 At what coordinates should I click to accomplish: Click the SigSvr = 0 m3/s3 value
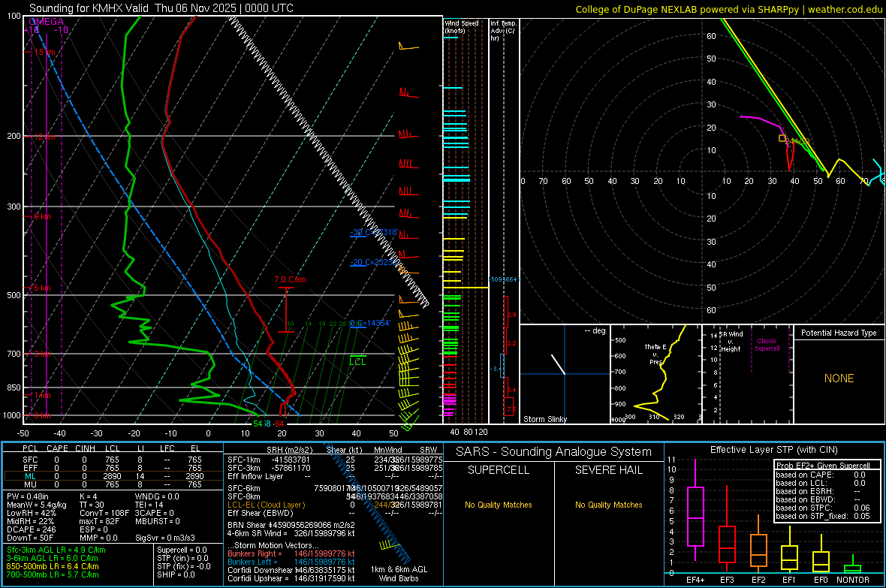pos(165,538)
